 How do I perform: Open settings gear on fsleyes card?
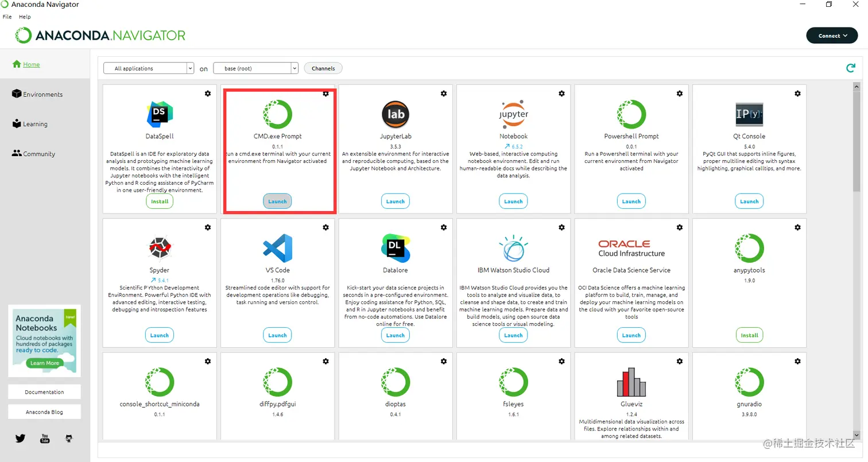(561, 361)
